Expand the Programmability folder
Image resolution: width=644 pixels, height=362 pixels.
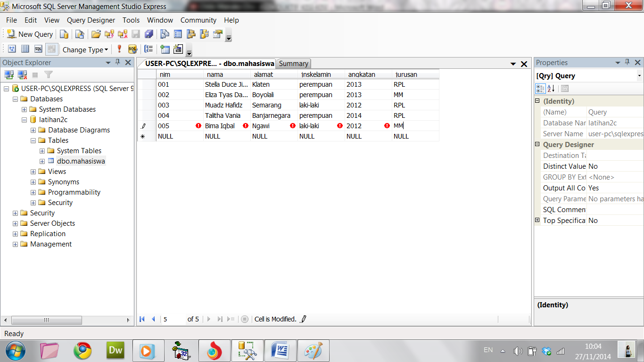[33, 192]
